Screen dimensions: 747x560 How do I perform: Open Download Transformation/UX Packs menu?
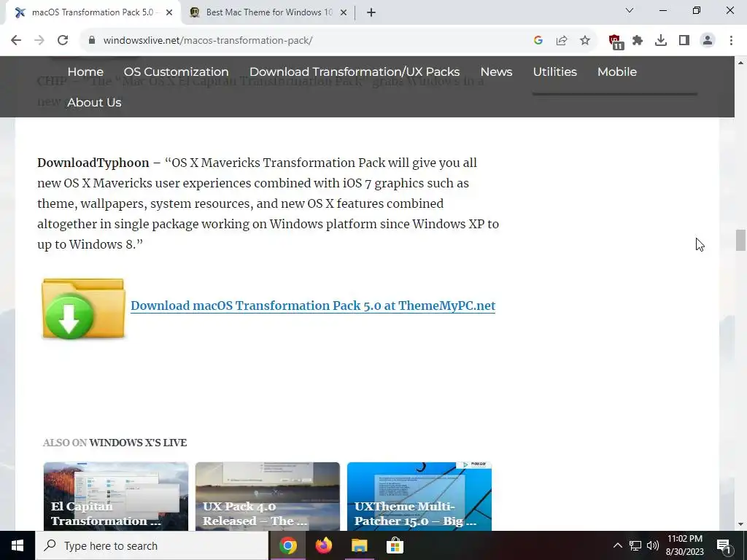355,72
